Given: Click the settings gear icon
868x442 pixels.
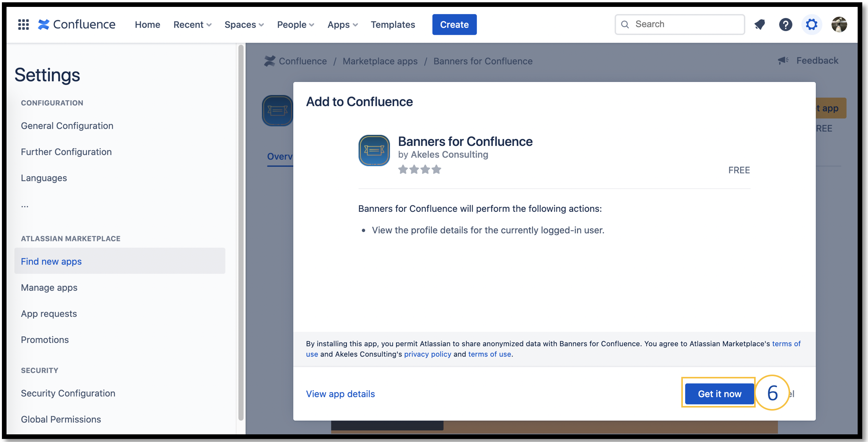Looking at the screenshot, I should tap(811, 25).
